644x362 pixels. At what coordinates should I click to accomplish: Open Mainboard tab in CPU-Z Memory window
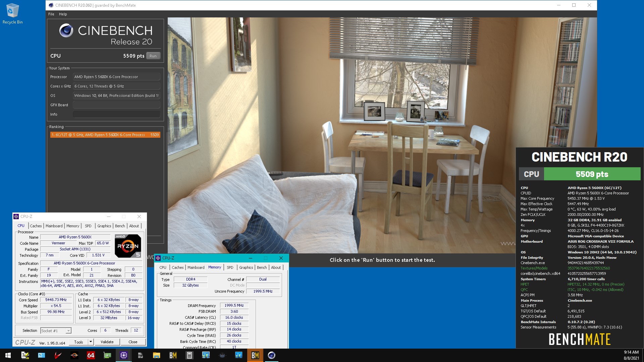196,267
